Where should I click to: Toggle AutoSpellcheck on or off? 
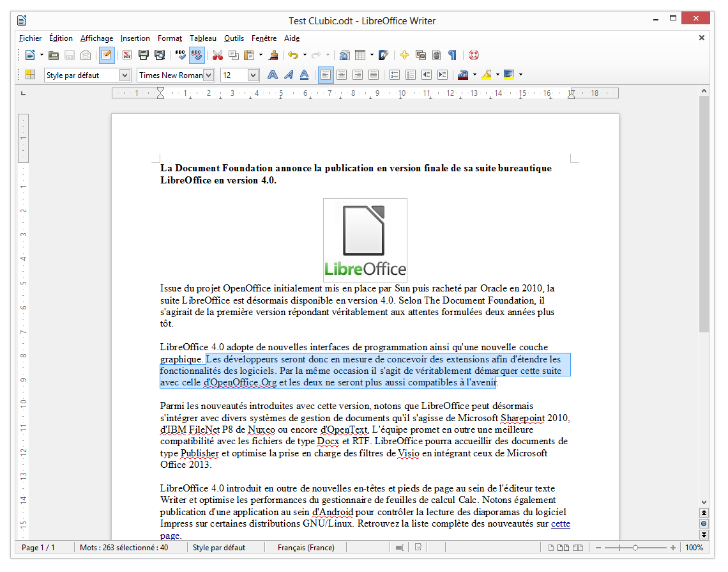(x=196, y=55)
